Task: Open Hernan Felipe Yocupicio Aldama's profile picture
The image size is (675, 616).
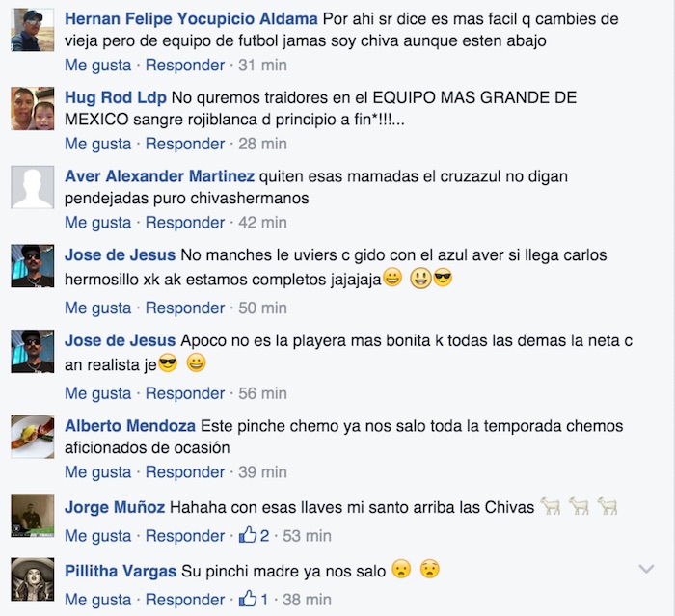Action: tap(32, 30)
